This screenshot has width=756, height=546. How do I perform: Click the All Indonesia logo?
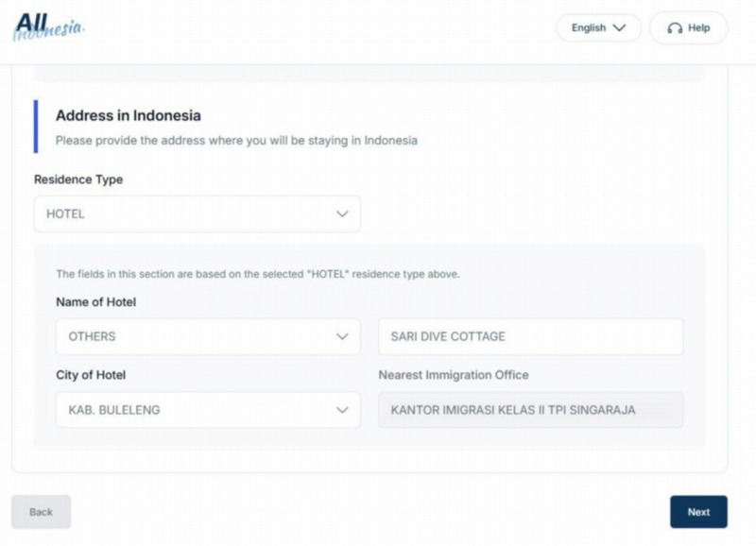[49, 26]
